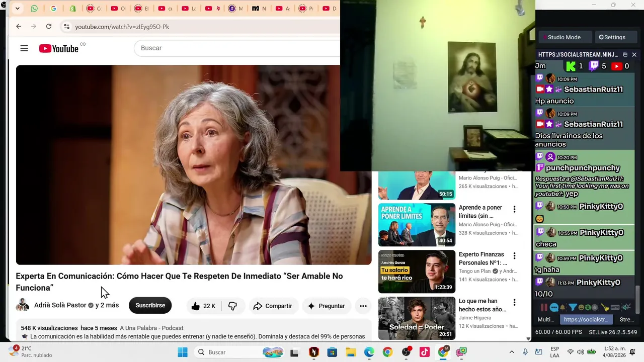Switch to the tab with the black M logo
The height and width of the screenshot is (362, 644).
tap(256, 9)
